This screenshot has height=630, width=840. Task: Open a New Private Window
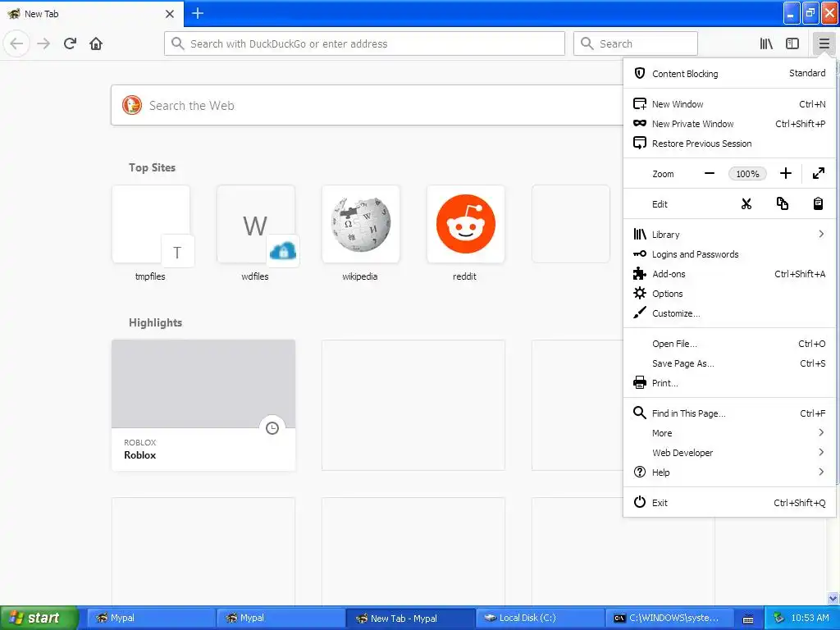coord(729,124)
